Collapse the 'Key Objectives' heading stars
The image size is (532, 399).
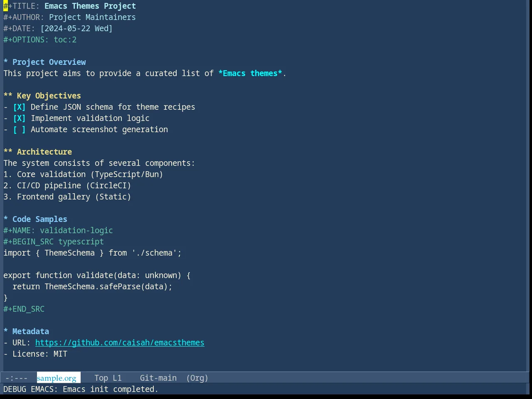8,96
